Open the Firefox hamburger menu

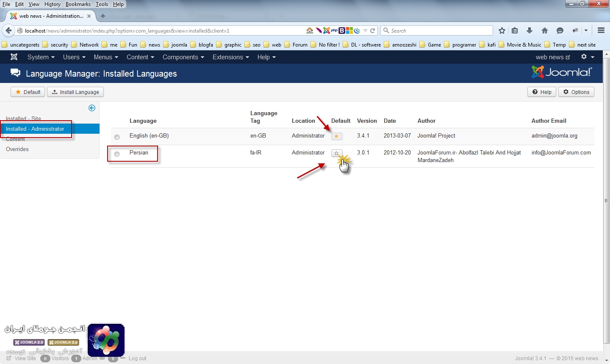pos(601,30)
